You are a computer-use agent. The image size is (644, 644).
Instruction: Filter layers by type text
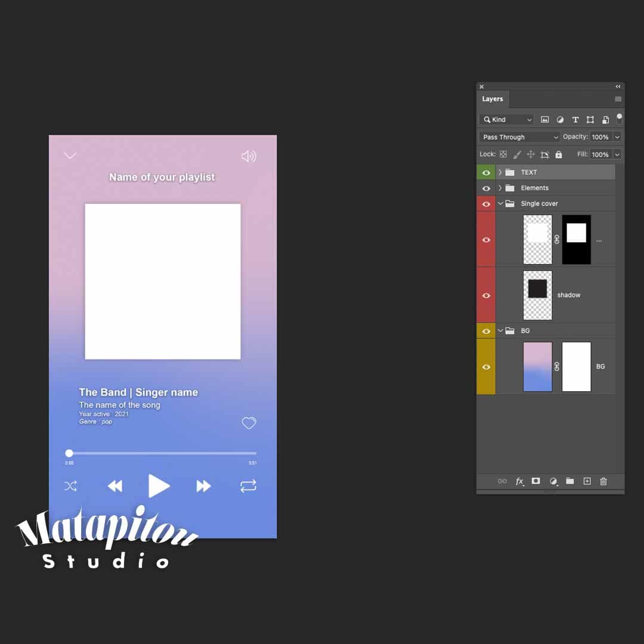click(575, 119)
